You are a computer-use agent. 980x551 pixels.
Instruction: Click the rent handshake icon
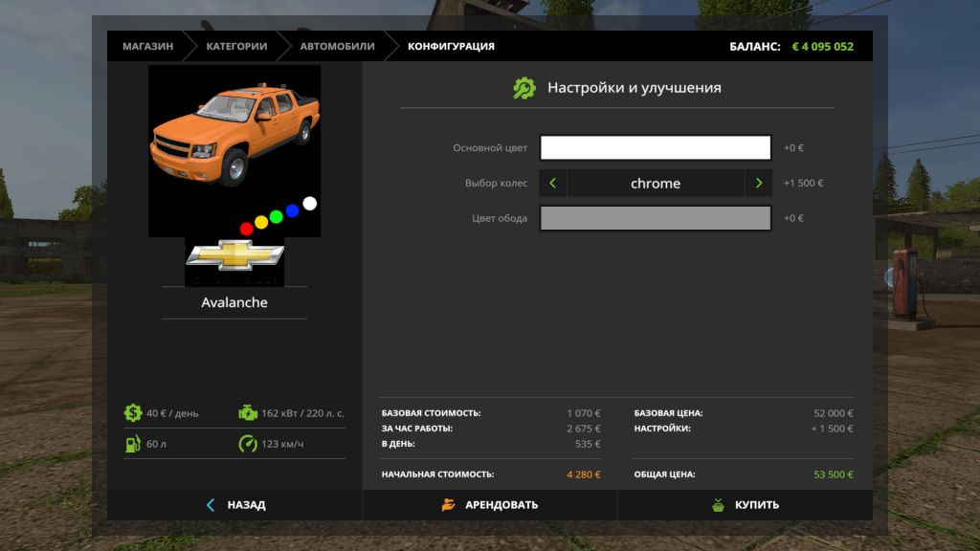[449, 505]
